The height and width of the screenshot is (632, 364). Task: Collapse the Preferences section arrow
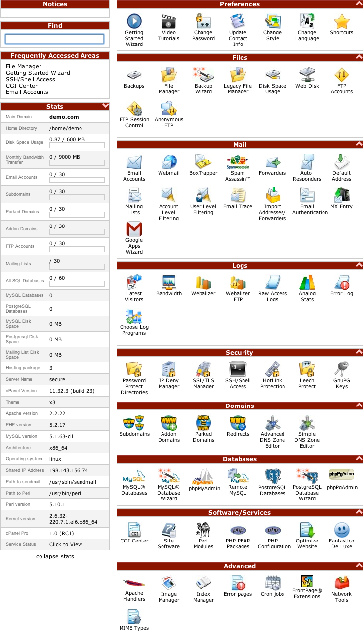(x=359, y=3)
